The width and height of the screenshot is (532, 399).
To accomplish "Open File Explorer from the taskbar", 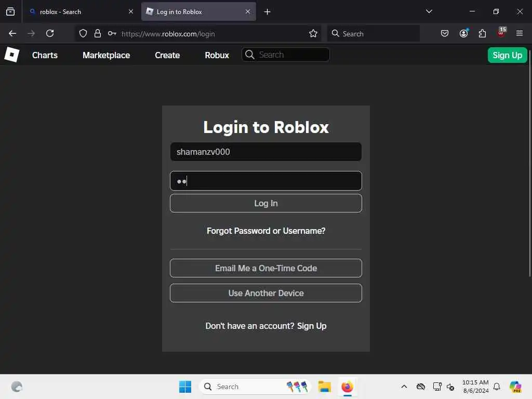I will (324, 387).
